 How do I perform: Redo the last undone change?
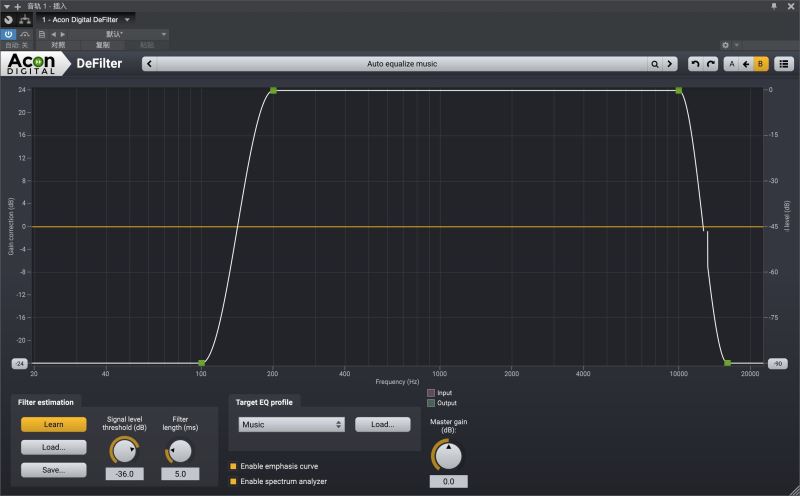711,64
